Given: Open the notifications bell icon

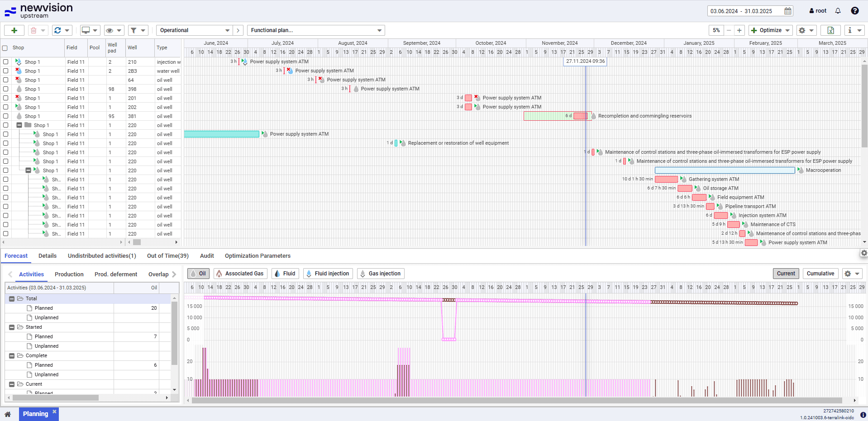Looking at the screenshot, I should (838, 11).
